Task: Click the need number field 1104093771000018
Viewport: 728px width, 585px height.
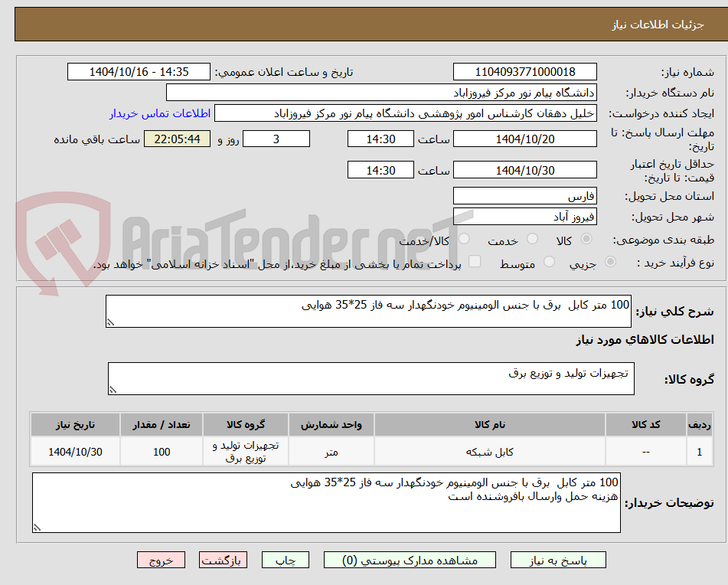Action: (524, 72)
